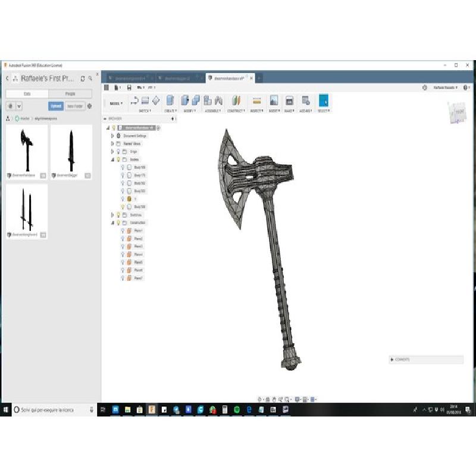Click the Press Pull icon in Modify
Viewport: 476px width, 476px height.
click(185, 101)
